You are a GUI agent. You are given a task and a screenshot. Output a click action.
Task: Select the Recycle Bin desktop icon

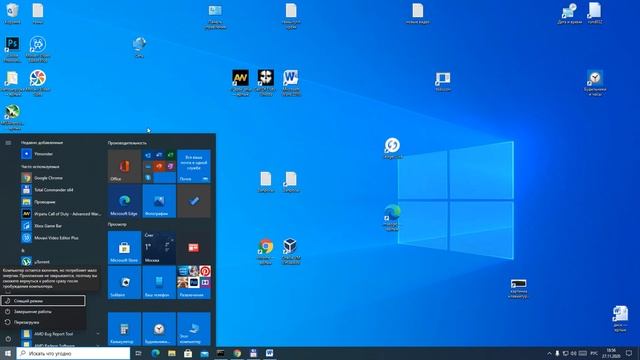12,13
